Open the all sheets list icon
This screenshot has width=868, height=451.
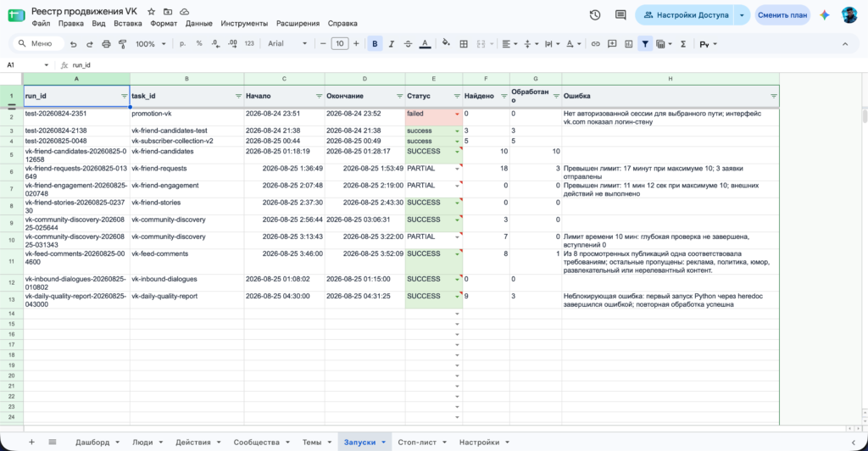click(52, 442)
